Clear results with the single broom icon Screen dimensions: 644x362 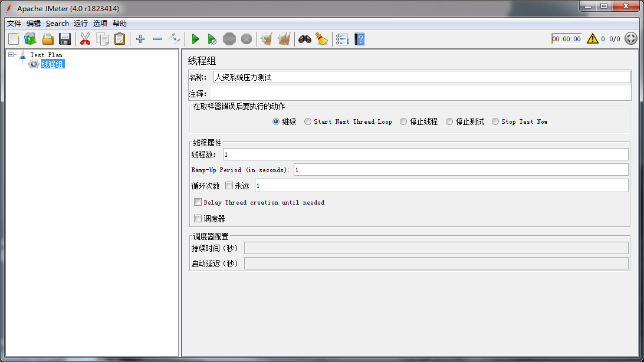click(x=267, y=39)
